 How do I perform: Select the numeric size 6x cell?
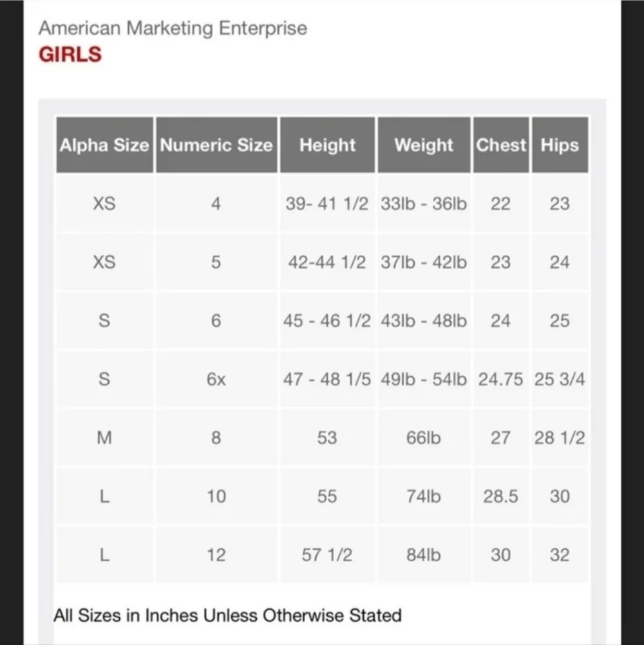point(216,379)
